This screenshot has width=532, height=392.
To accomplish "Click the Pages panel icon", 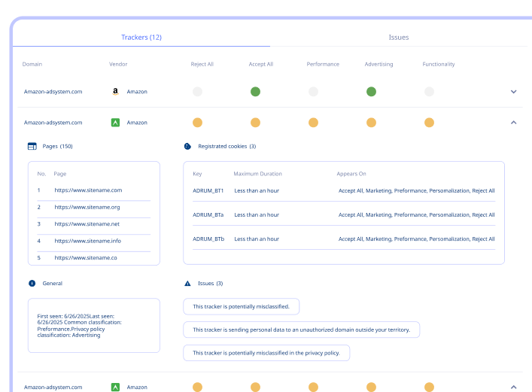I will tap(32, 146).
